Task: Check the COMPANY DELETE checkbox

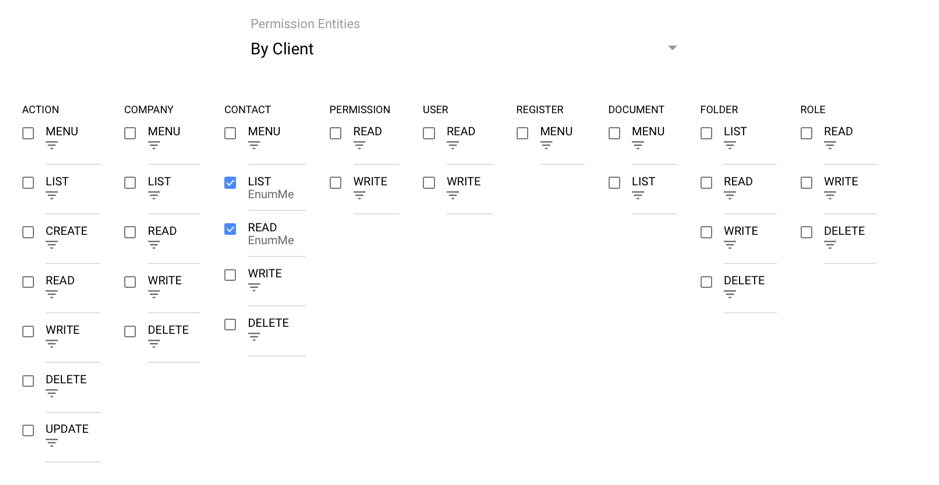Action: click(x=130, y=331)
